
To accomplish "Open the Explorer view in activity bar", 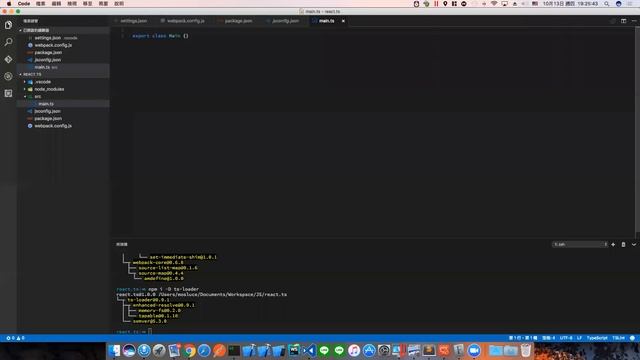I will (x=8, y=25).
